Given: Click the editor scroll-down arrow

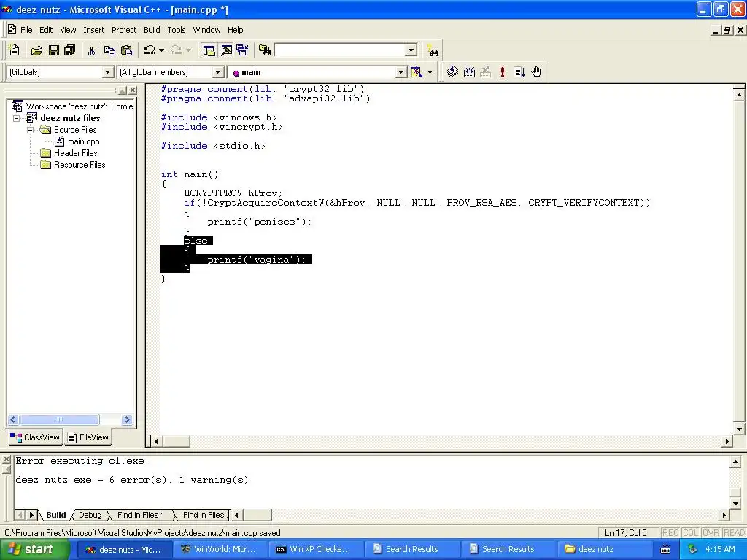Looking at the screenshot, I should [x=739, y=429].
